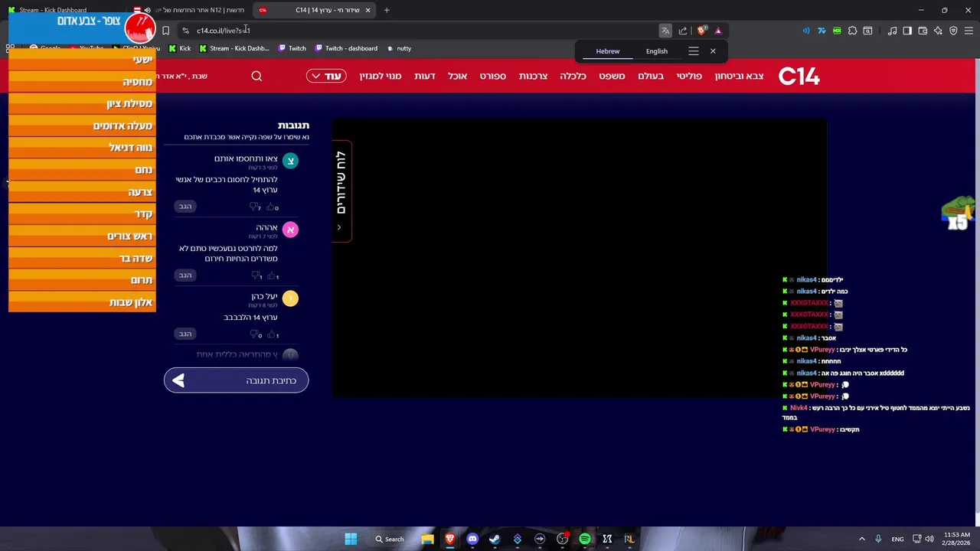Image resolution: width=980 pixels, height=551 pixels.
Task: Open the מנוי למגזין link
Action: click(x=381, y=76)
